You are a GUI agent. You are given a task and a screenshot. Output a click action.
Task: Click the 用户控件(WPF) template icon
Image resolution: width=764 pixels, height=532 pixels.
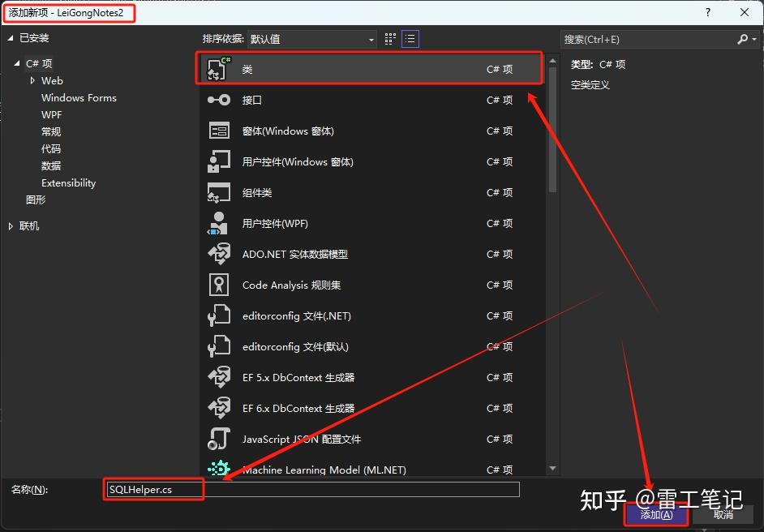(x=218, y=223)
